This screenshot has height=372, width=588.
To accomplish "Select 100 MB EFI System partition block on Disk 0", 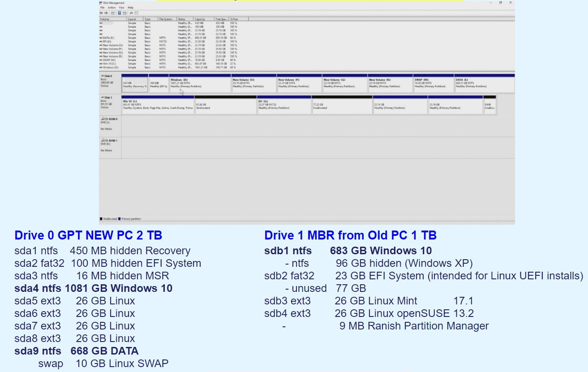I will pyautogui.click(x=159, y=83).
